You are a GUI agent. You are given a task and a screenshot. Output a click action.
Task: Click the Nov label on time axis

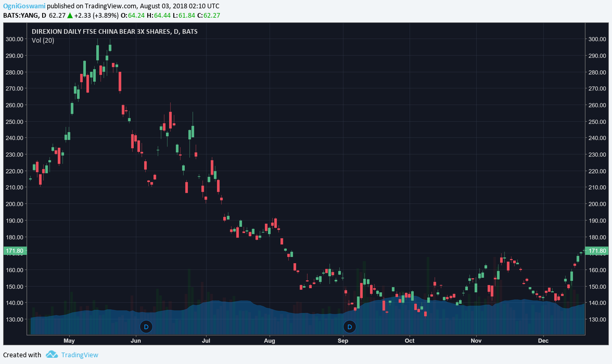pos(476,341)
